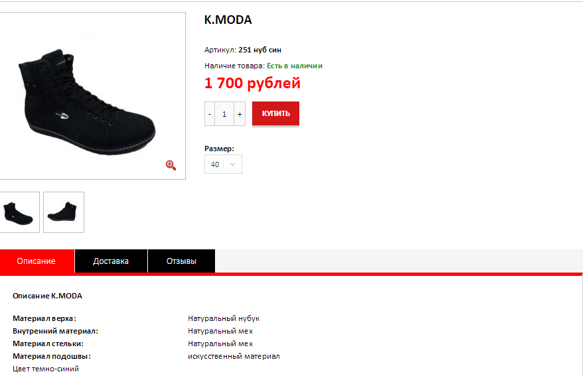Increase quantity with the plus button
588x376 pixels.
pos(240,113)
